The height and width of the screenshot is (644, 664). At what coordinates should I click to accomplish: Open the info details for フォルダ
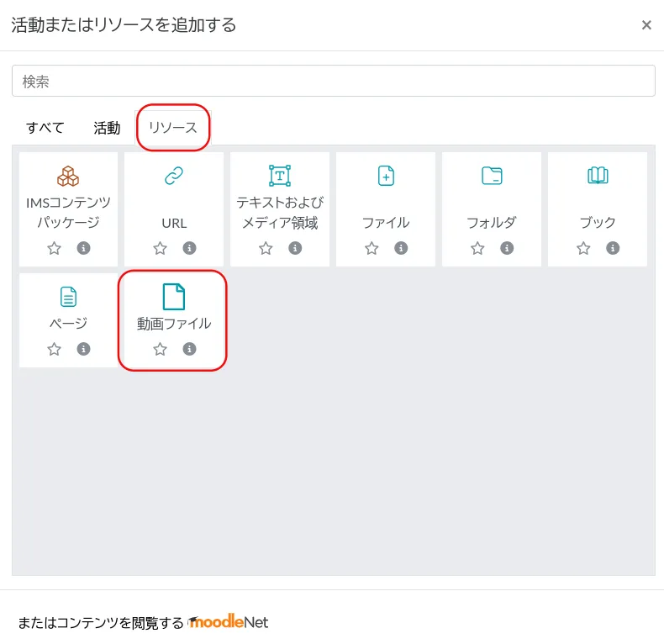point(507,248)
